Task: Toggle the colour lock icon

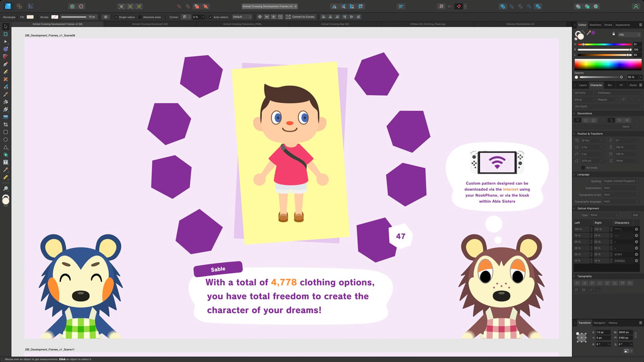Action: [614, 34]
